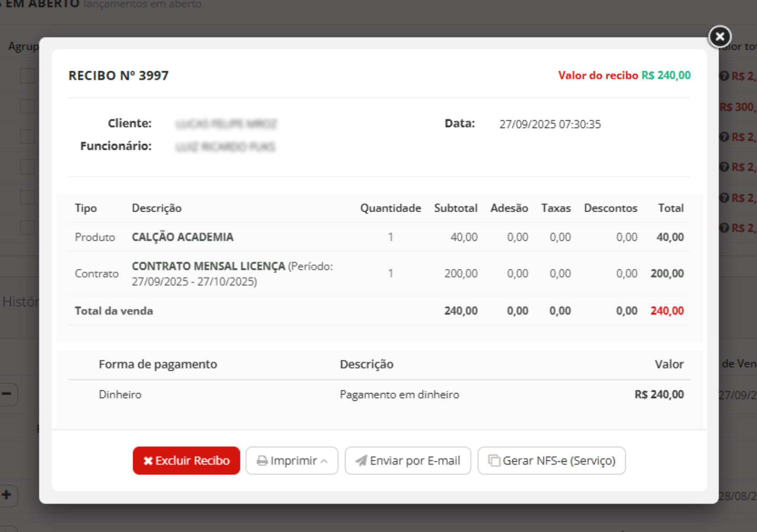Click the 40,00 total of CALÇÃO ACADEMIA
The image size is (757, 532).
(x=670, y=237)
